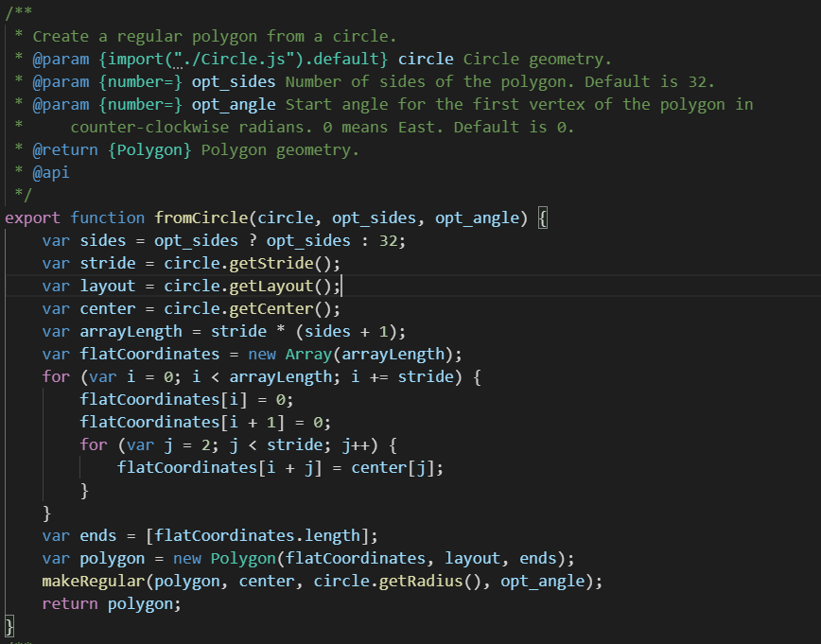Image resolution: width=821 pixels, height=644 pixels.
Task: Click the closing brace on the last line
Action: [7, 625]
